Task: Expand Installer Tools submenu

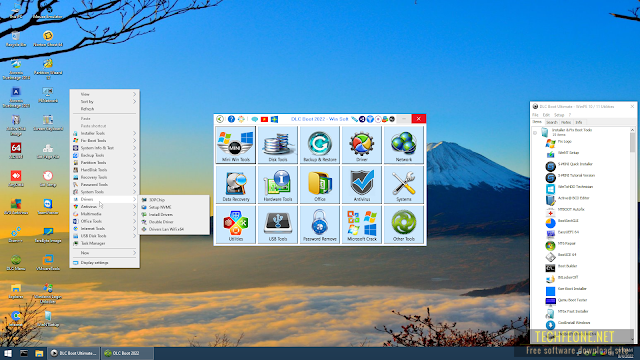Action: click(x=105, y=133)
